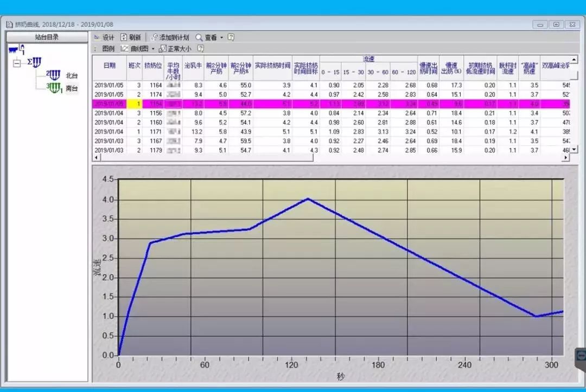Click the 站台目录 panel header
Screen dimensions: 586x392
click(x=47, y=37)
